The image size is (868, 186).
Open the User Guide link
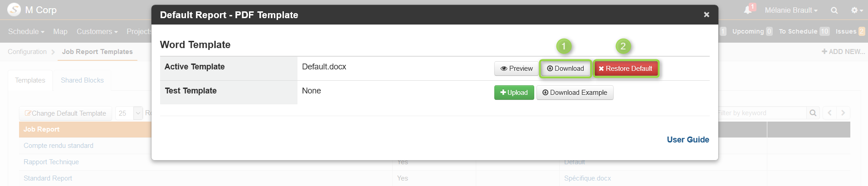pos(688,140)
